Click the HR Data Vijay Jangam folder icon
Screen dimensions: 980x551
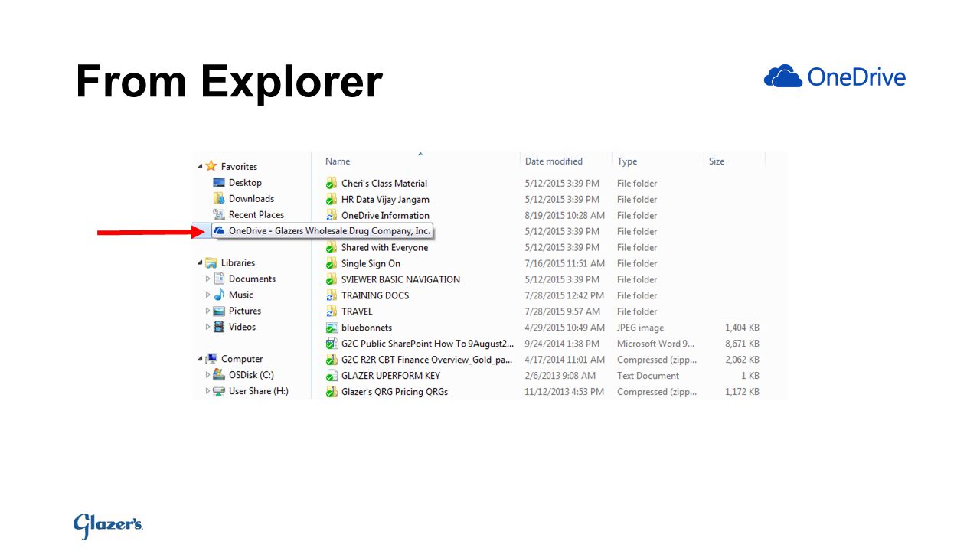coord(332,199)
